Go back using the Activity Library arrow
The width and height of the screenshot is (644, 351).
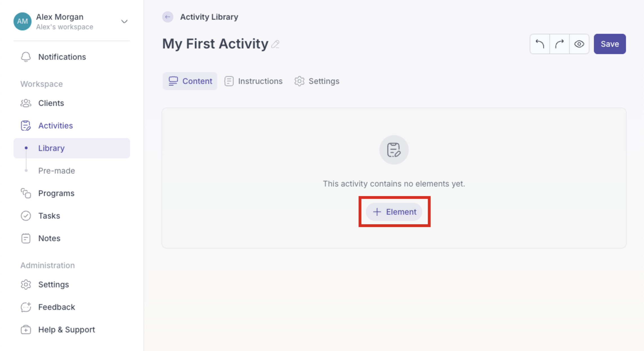tap(167, 17)
